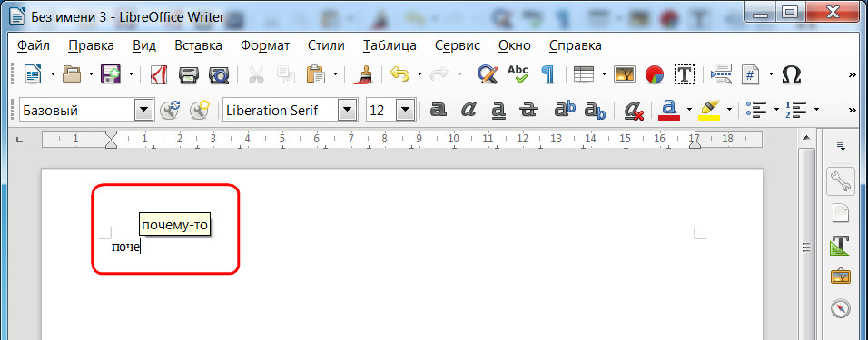Insert a field icon with hash symbol
This screenshot has height=340, width=868.
[751, 74]
